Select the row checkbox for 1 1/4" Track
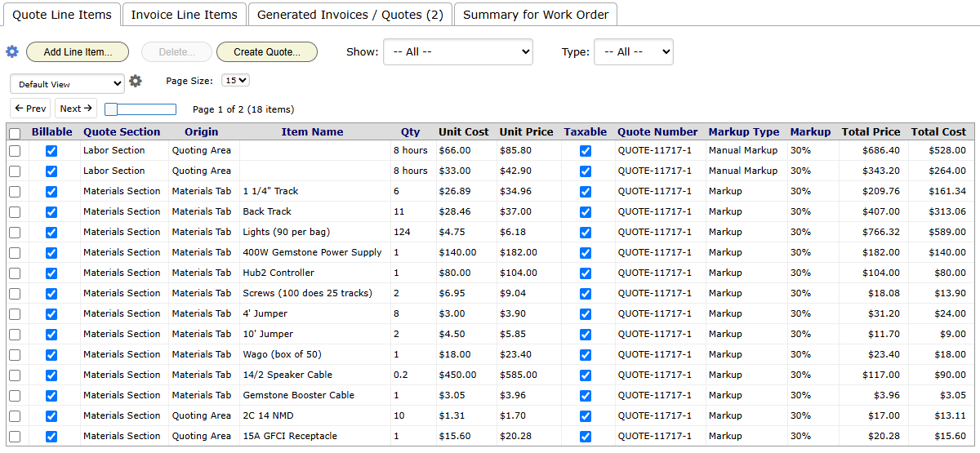 (x=15, y=192)
